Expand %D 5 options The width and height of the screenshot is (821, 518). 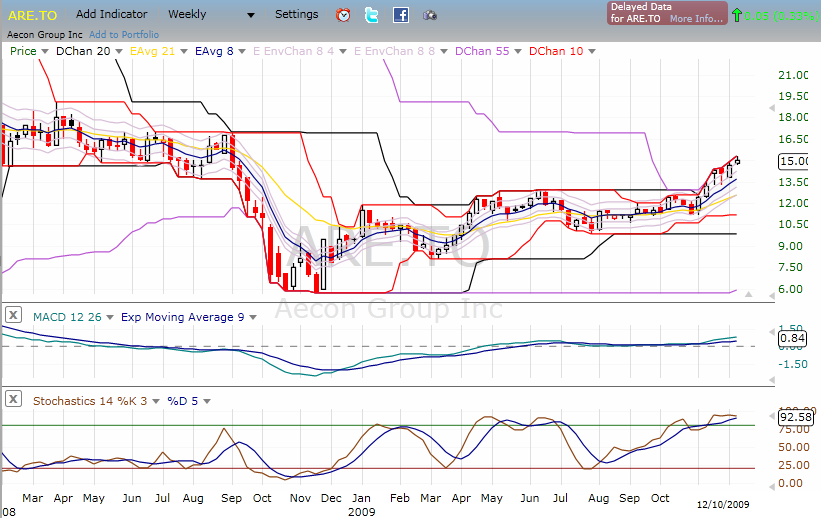[x=207, y=401]
